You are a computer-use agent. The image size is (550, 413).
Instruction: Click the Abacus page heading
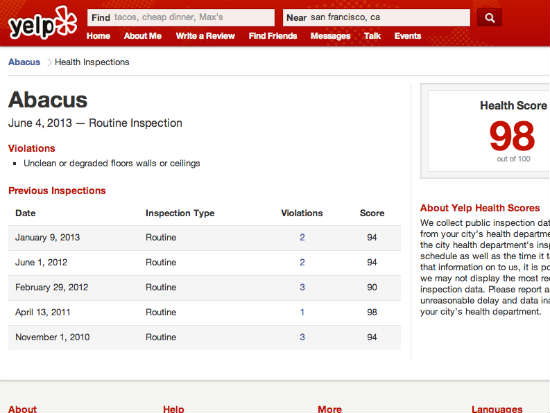tap(48, 100)
